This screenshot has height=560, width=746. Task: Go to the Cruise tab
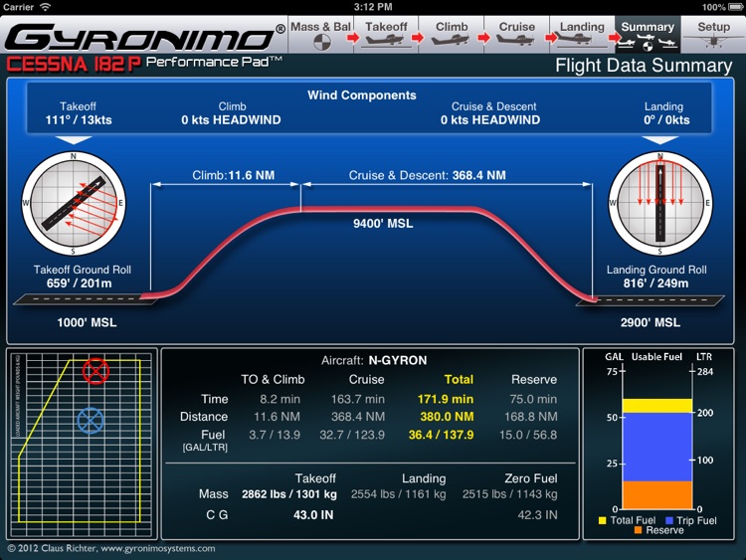tap(516, 34)
